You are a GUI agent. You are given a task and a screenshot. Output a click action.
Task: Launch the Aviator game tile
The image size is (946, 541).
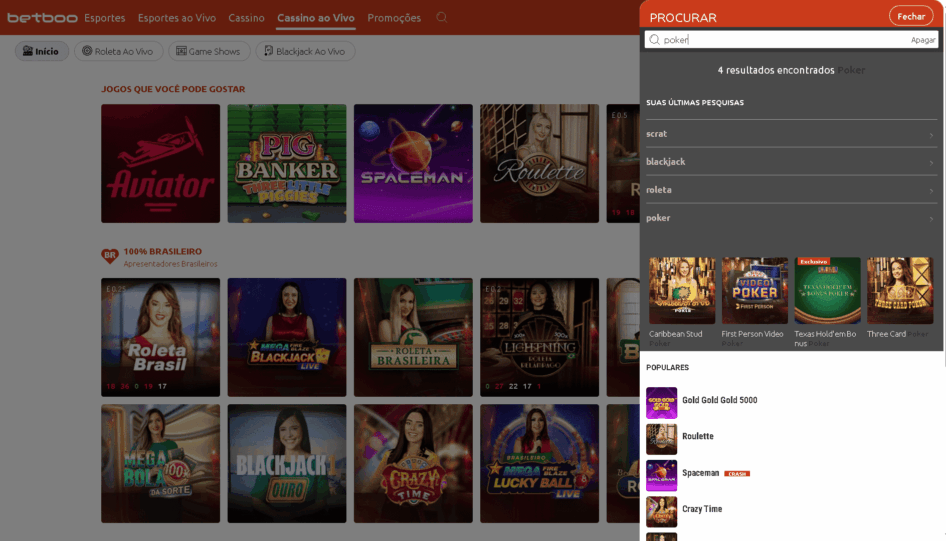(x=160, y=163)
